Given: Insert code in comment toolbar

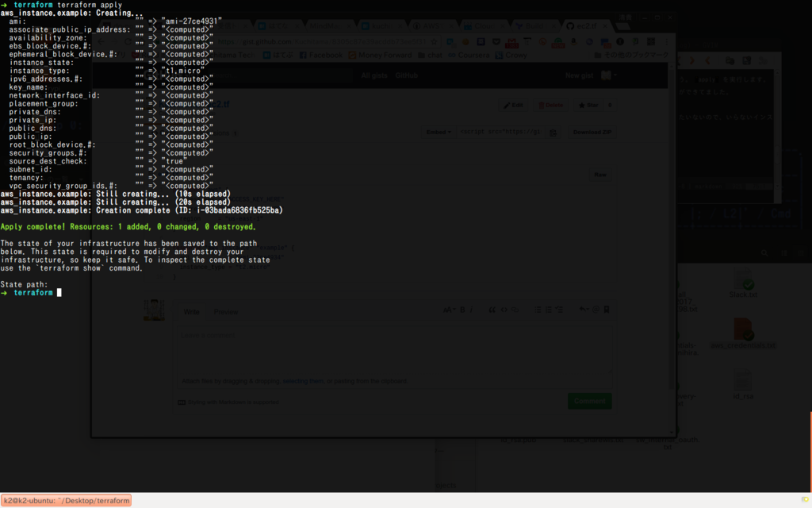Looking at the screenshot, I should click(x=504, y=310).
